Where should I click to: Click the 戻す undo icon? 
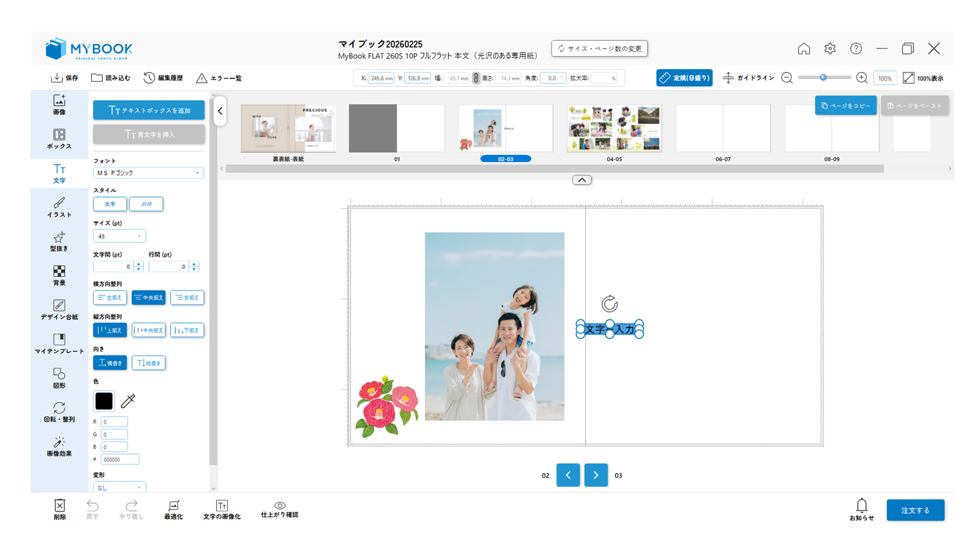coord(93,505)
